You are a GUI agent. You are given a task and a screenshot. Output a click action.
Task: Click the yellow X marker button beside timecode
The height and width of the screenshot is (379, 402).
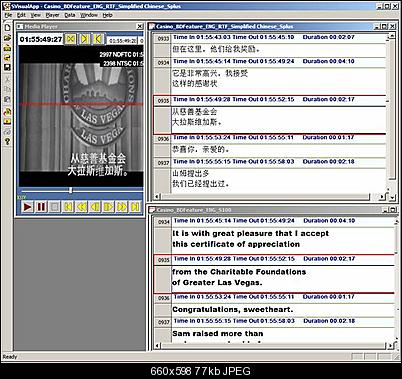point(70,39)
